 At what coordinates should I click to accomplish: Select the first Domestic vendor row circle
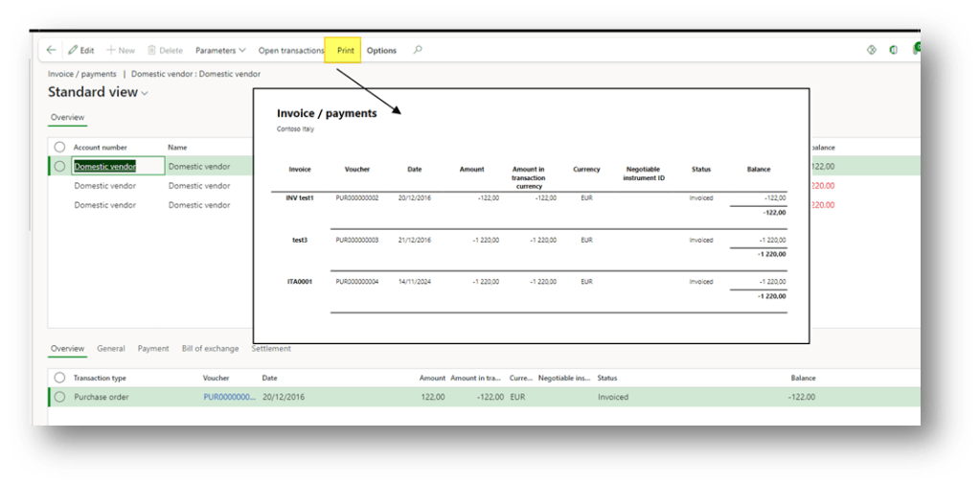pyautogui.click(x=59, y=166)
